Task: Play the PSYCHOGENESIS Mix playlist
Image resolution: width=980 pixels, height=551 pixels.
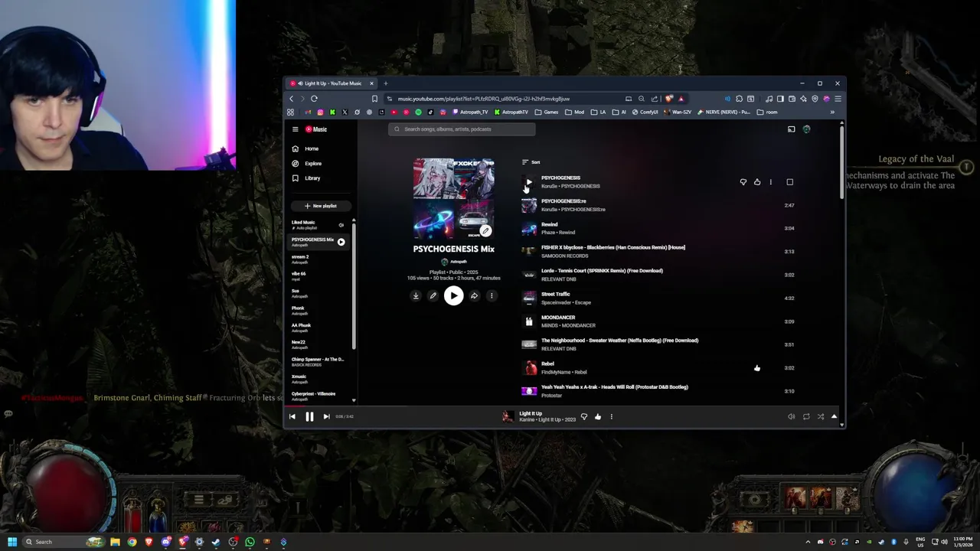Action: tap(453, 295)
